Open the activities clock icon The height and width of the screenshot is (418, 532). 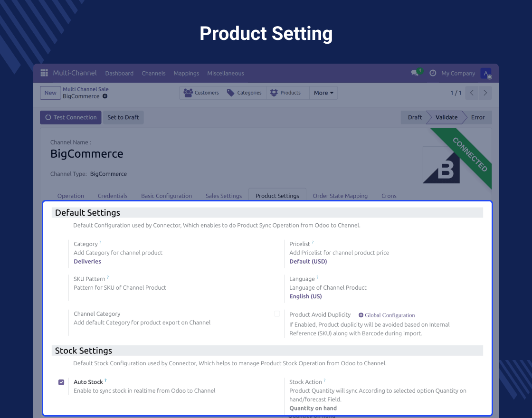(x=433, y=73)
